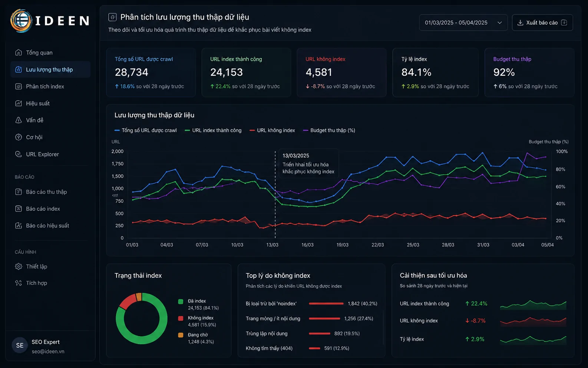
Task: Toggle Đang chờ donut legend item
Action: (x=196, y=338)
